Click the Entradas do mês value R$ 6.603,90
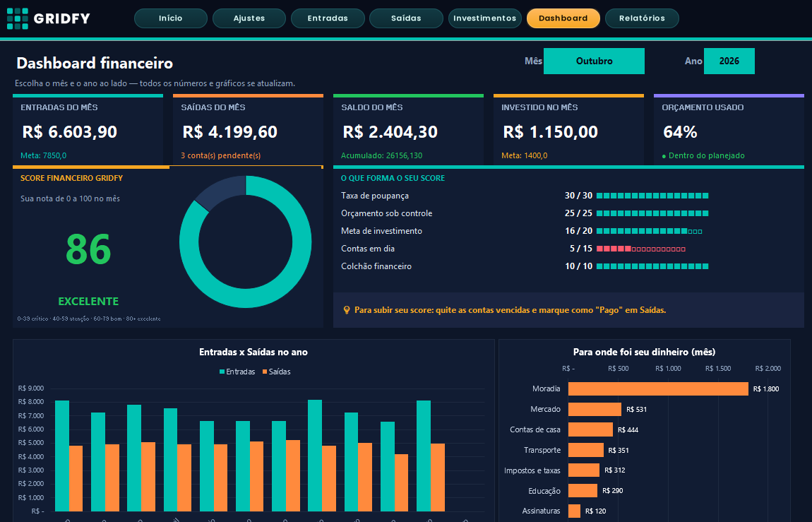The height and width of the screenshot is (522, 812). tap(70, 132)
